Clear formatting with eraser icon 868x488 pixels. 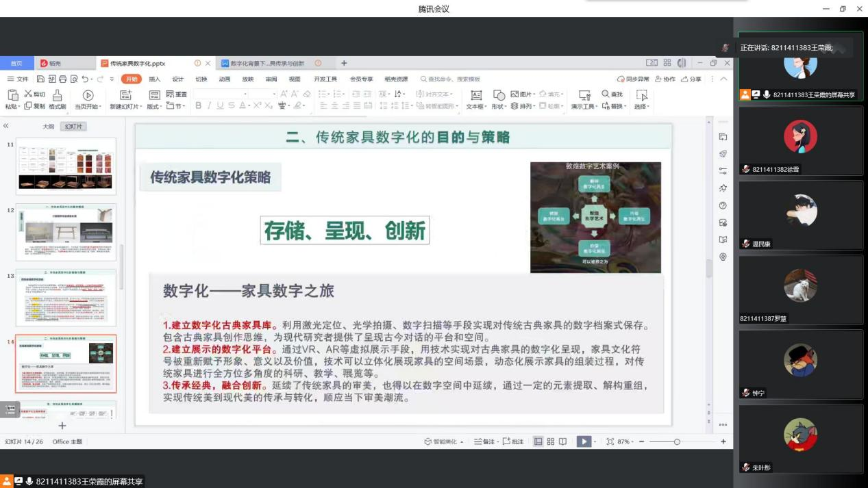pyautogui.click(x=306, y=94)
